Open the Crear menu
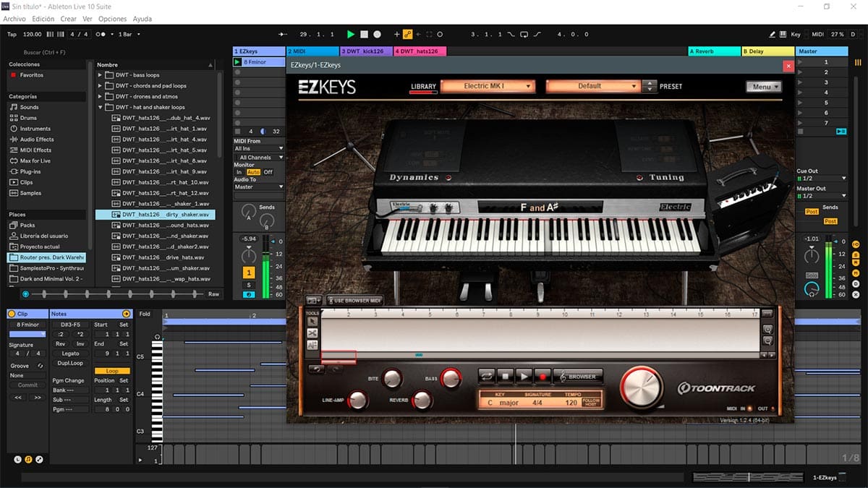868x488 pixels. pos(68,19)
